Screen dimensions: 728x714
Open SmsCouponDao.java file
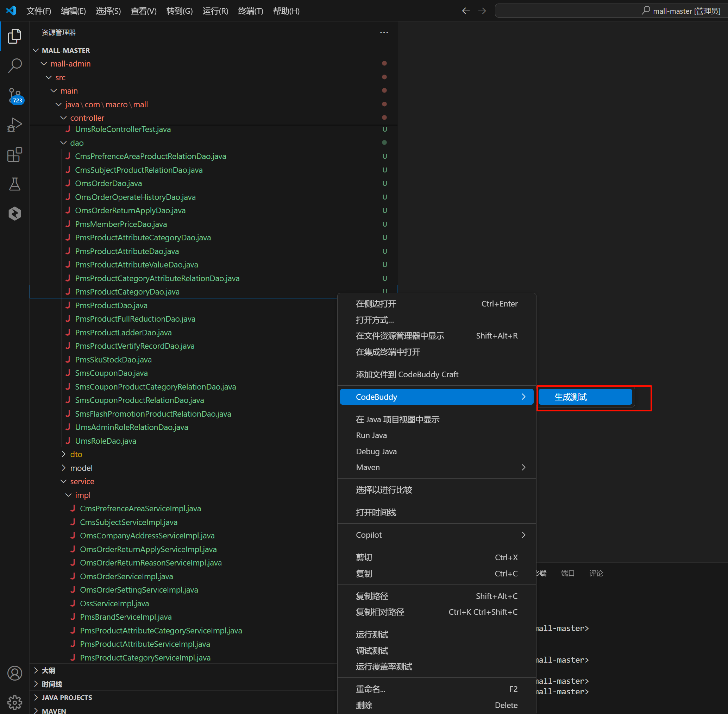(x=183, y=373)
